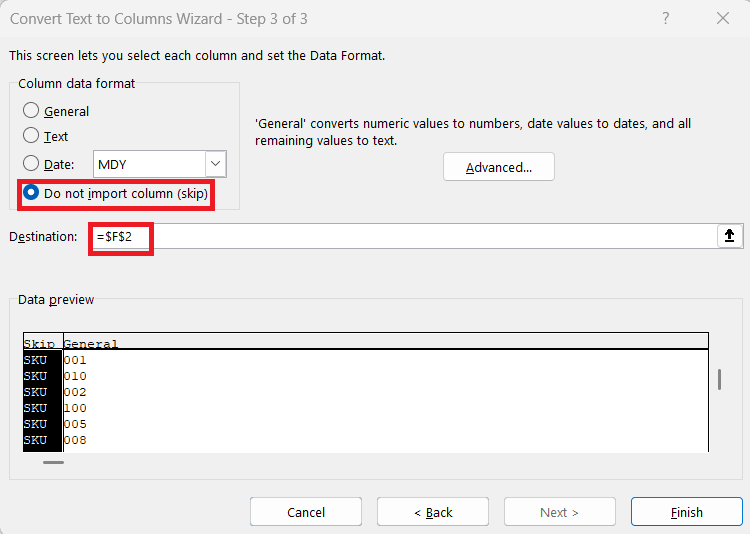Click preview value 010
Image resolution: width=750 pixels, height=534 pixels.
[75, 376]
